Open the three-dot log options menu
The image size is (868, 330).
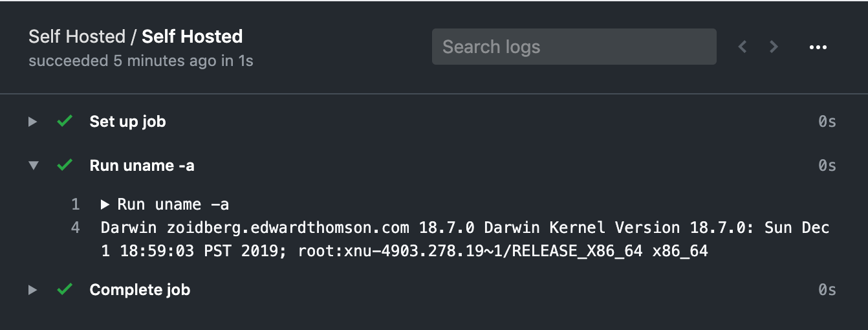(818, 47)
